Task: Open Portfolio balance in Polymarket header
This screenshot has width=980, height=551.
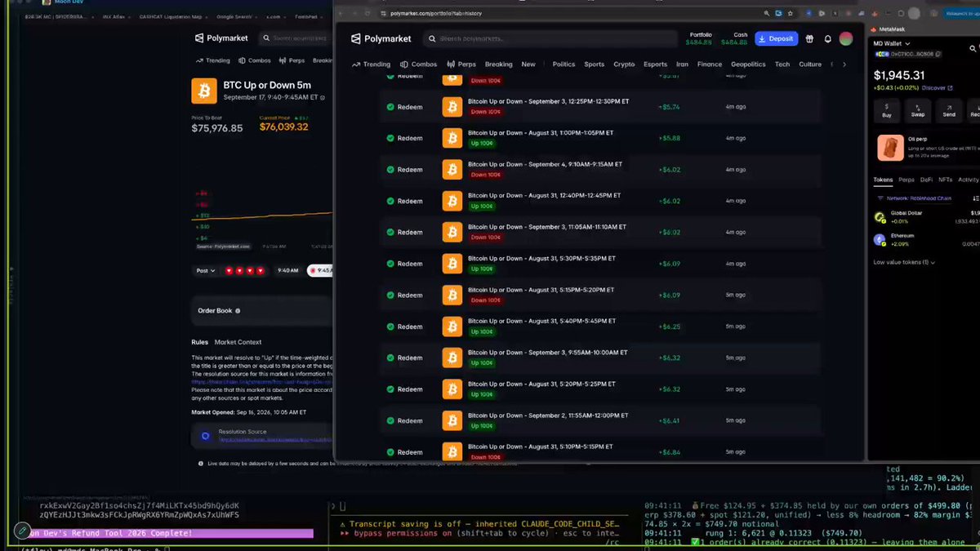Action: 701,38
